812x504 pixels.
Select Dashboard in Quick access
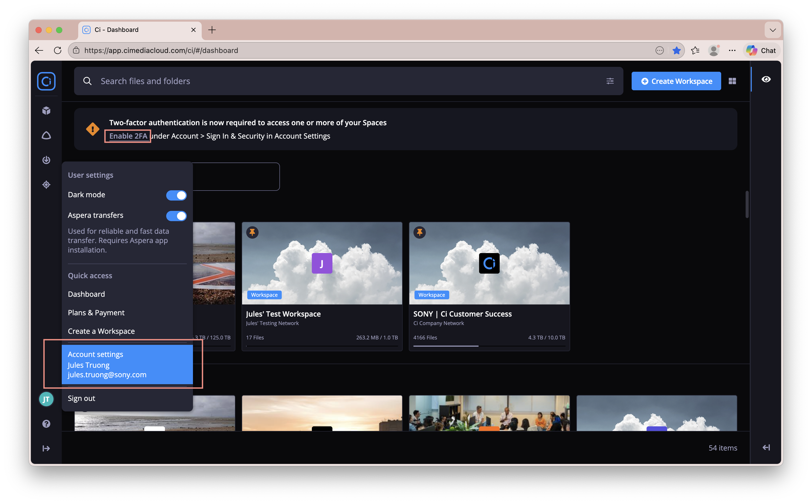pos(86,294)
